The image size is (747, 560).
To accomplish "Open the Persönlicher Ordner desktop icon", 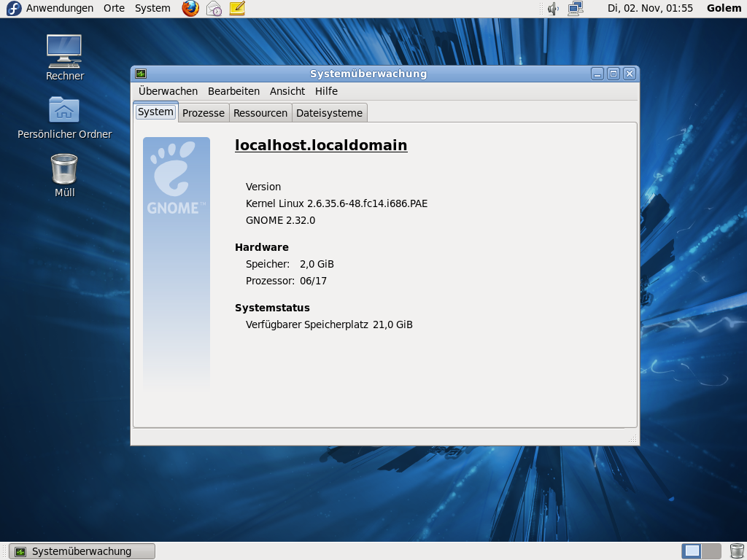I will pos(64,109).
